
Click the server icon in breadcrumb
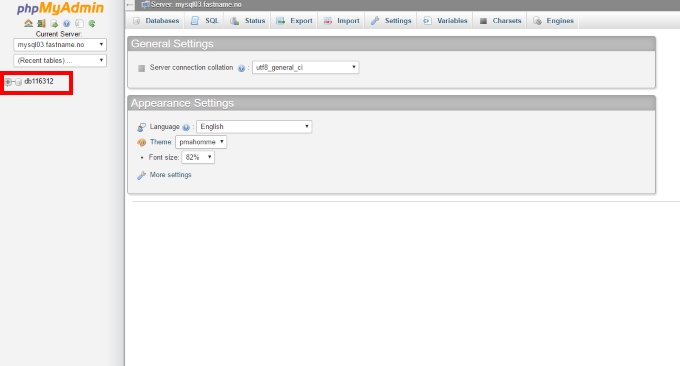(x=145, y=5)
